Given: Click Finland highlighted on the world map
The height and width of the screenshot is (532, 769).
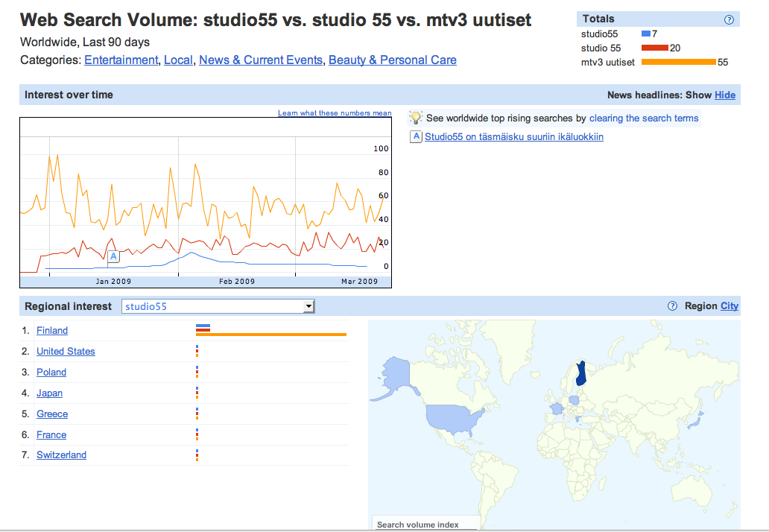Looking at the screenshot, I should (581, 373).
